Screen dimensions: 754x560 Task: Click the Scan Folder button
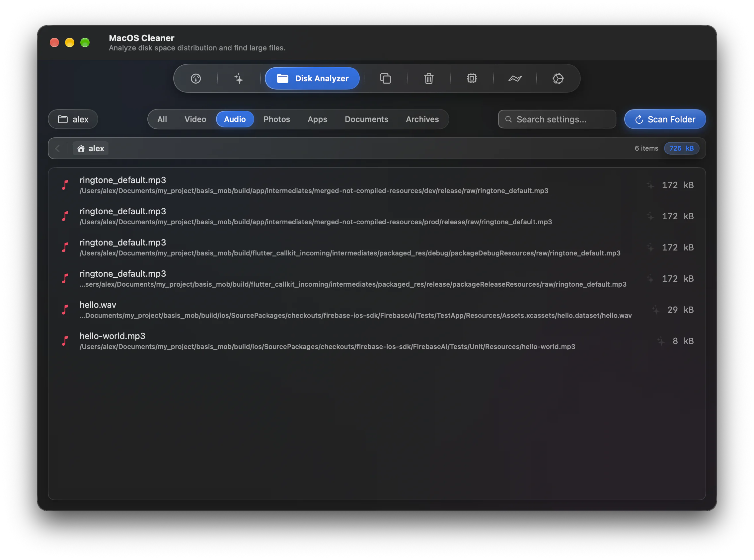[x=665, y=119]
